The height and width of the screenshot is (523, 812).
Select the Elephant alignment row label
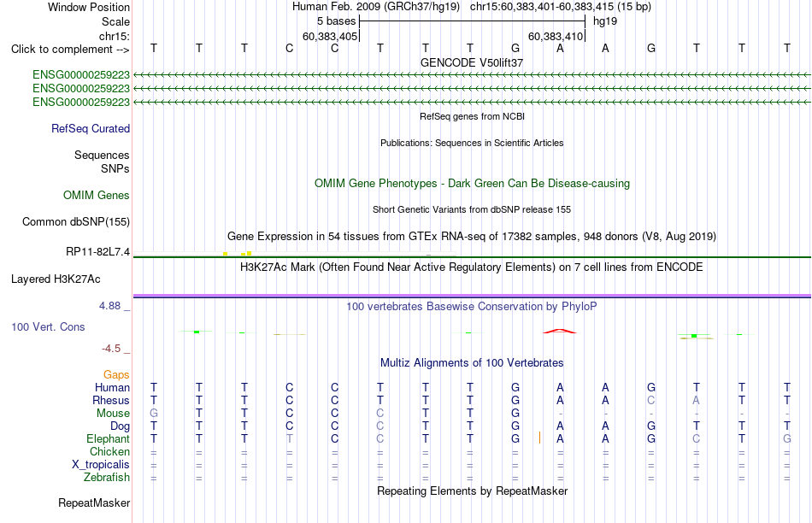click(x=109, y=438)
